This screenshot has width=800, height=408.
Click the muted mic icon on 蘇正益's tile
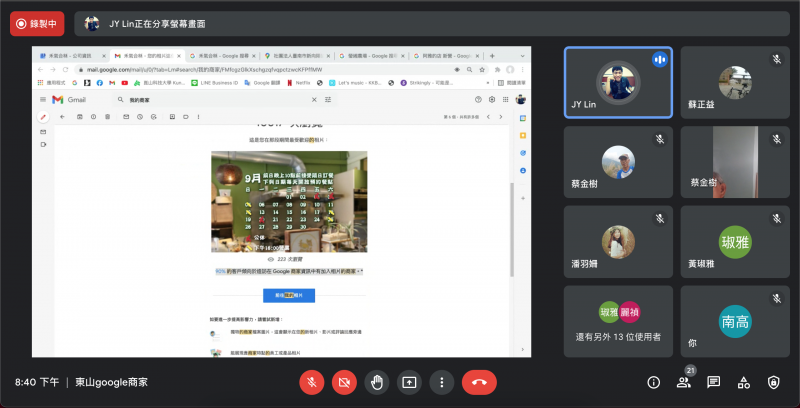(777, 60)
